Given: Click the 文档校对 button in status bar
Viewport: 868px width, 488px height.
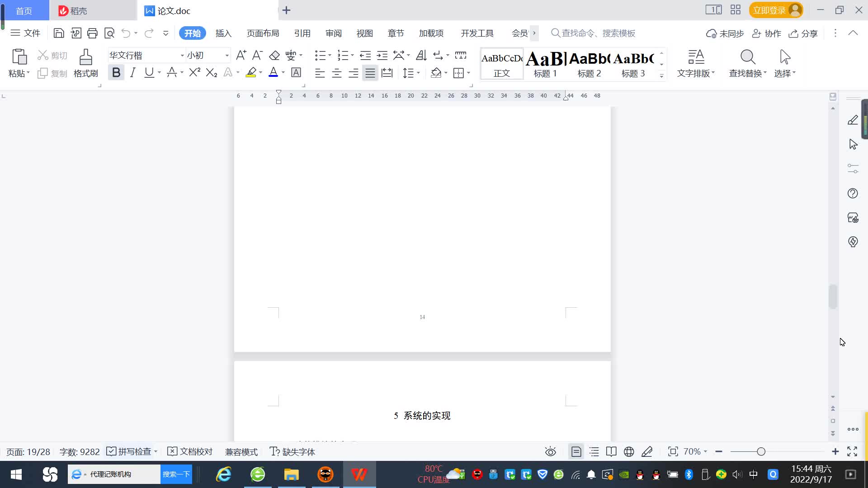Looking at the screenshot, I should (190, 451).
